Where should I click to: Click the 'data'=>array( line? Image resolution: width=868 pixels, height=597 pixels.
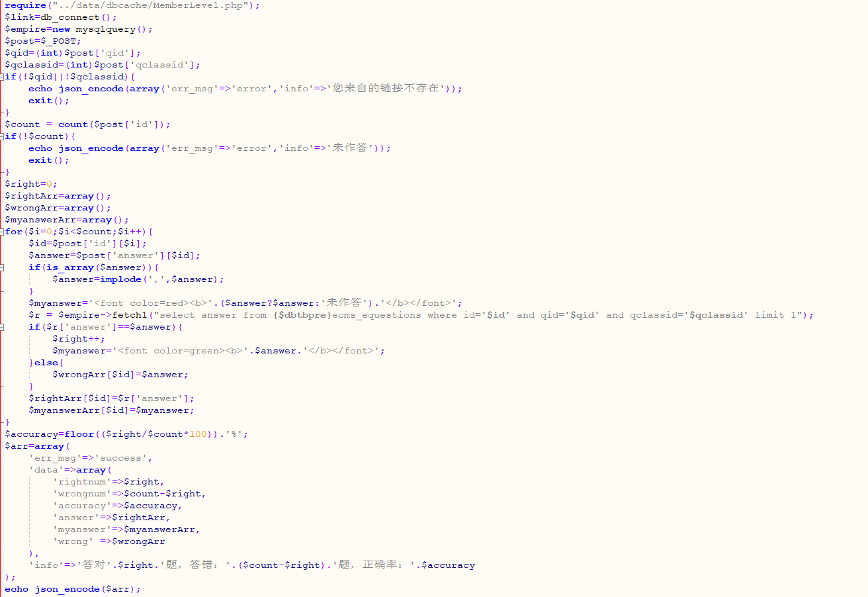pos(70,470)
